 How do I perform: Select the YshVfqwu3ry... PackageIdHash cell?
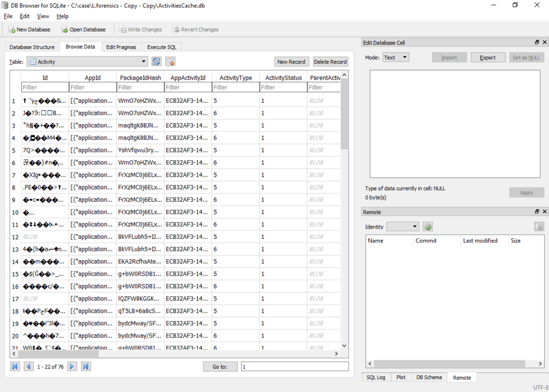pos(140,150)
